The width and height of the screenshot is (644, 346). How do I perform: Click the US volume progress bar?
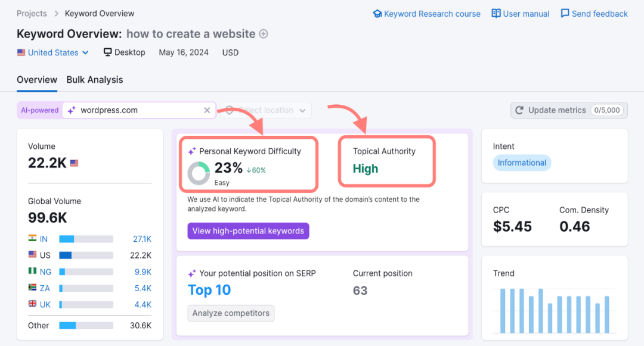86,255
